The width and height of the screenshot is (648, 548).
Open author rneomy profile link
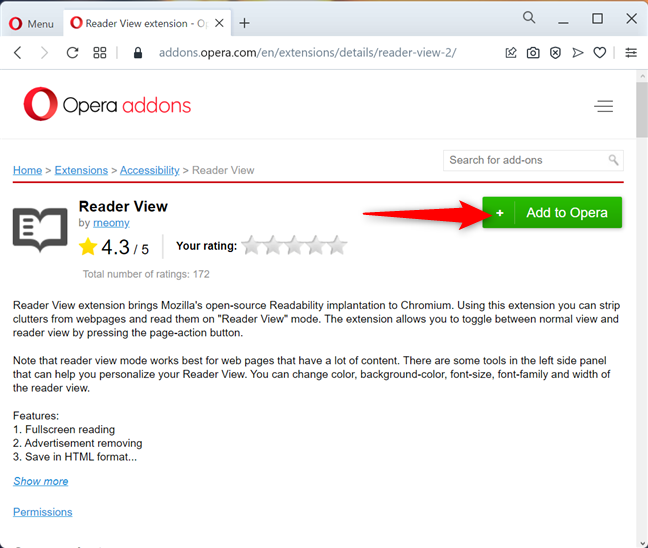(111, 223)
